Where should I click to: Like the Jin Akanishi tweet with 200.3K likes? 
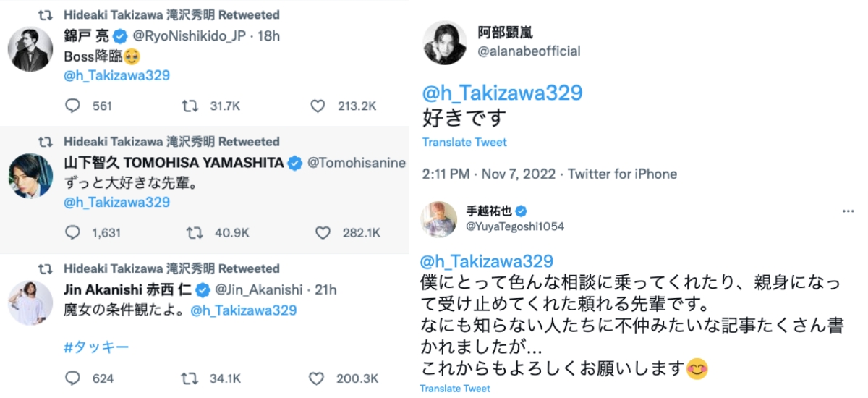point(316,378)
